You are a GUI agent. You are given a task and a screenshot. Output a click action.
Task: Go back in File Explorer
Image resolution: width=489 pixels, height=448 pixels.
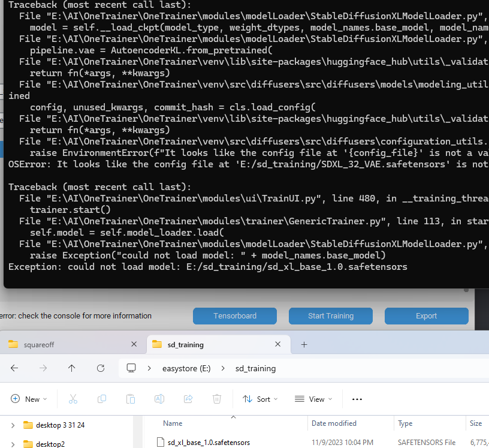pyautogui.click(x=14, y=368)
